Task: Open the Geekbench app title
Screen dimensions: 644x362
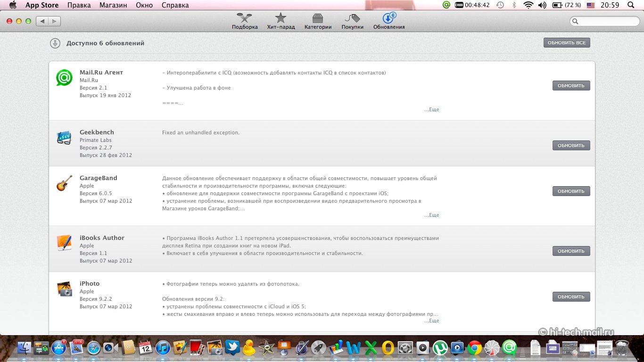Action: pyautogui.click(x=97, y=132)
